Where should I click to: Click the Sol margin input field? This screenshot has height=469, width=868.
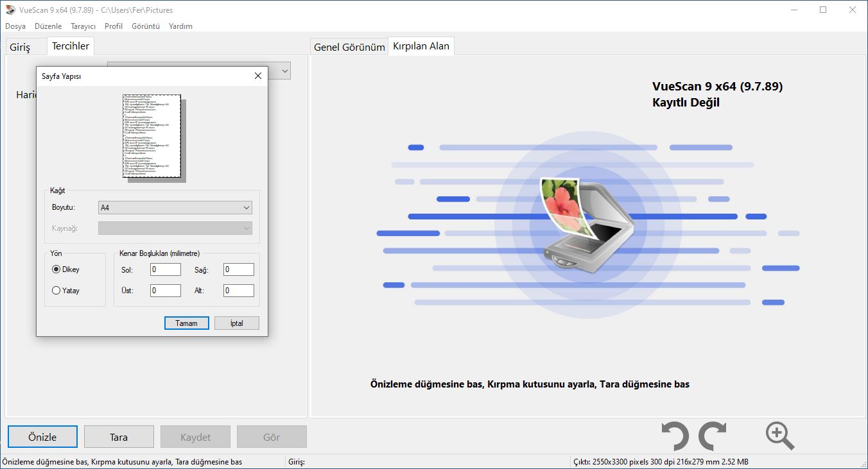(166, 270)
